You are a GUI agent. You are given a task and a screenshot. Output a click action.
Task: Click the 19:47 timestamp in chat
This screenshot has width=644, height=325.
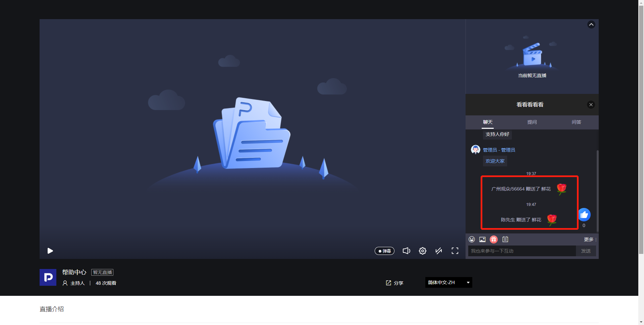coord(531,205)
